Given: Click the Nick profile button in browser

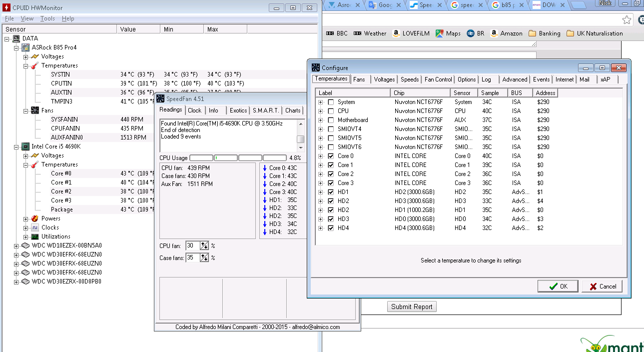Looking at the screenshot, I should click(605, 3).
